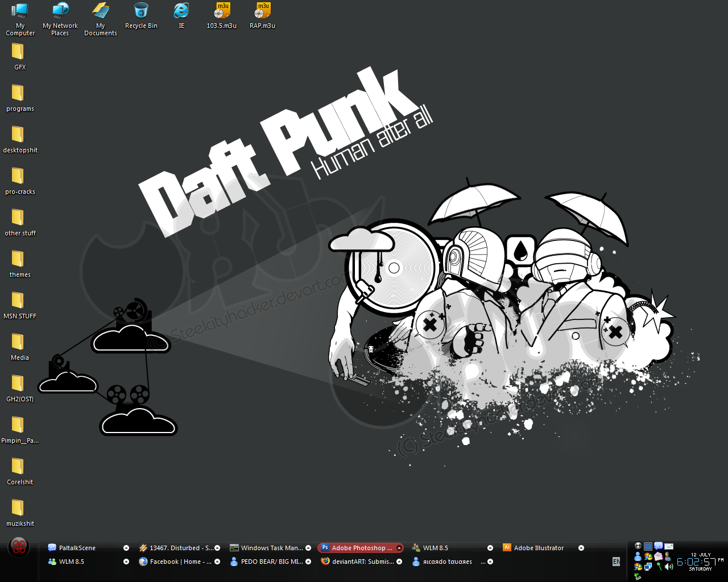
Task: Click arrow button on PEDO BEAR/ BIG MI... item
Action: tap(308, 562)
